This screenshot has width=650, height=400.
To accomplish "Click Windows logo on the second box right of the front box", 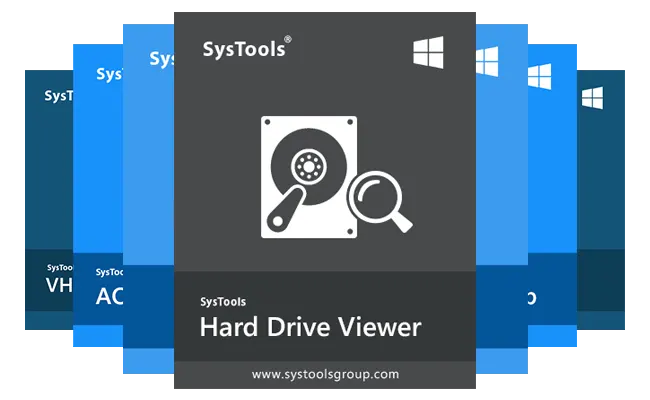I will [x=540, y=77].
